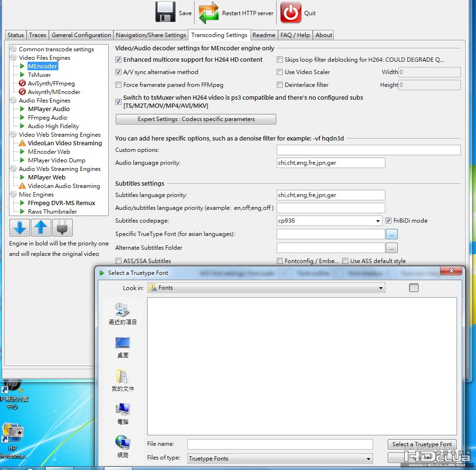Open Readme tab
The image size is (476, 470).
(x=264, y=35)
